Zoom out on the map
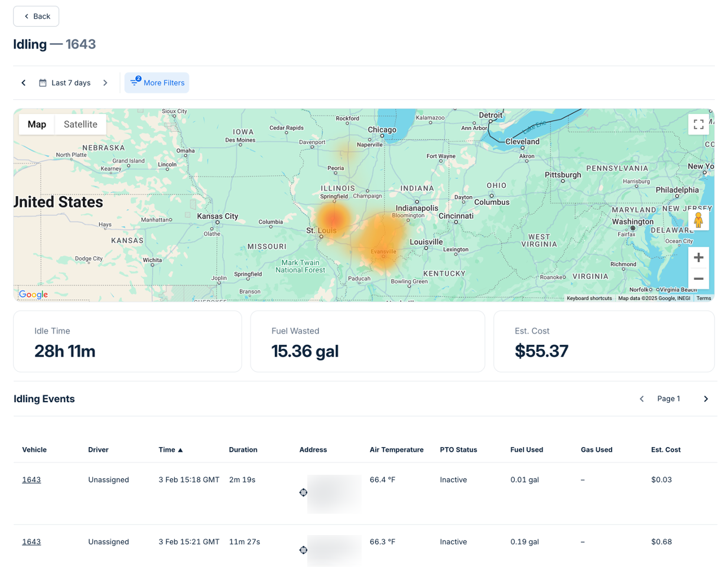Screen dimensions: 728x574 coord(698,279)
